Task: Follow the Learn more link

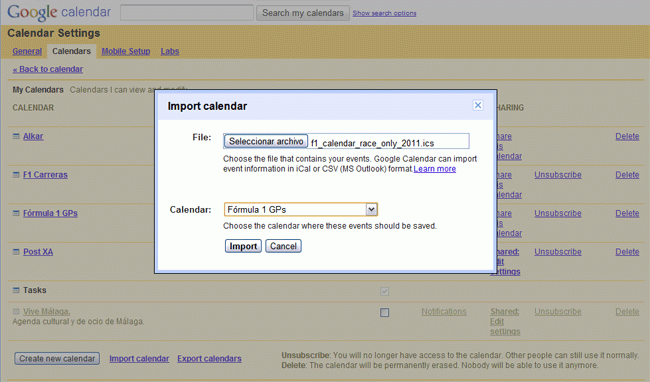Action: [435, 169]
